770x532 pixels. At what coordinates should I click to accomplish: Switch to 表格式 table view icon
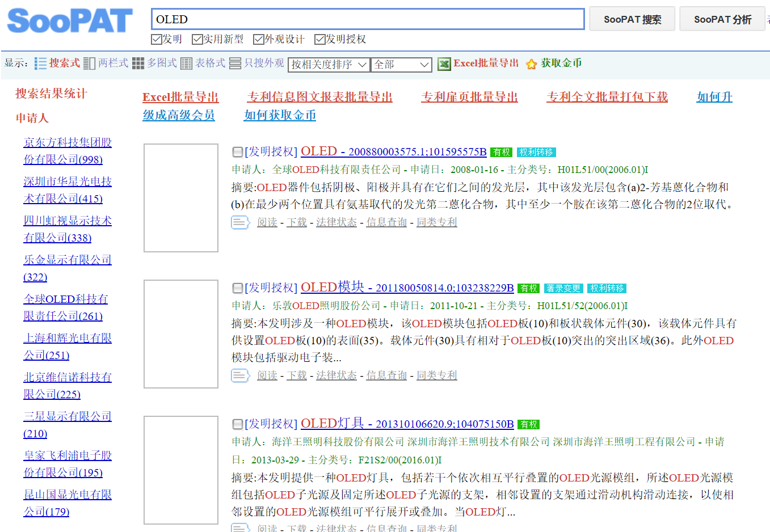tap(186, 64)
